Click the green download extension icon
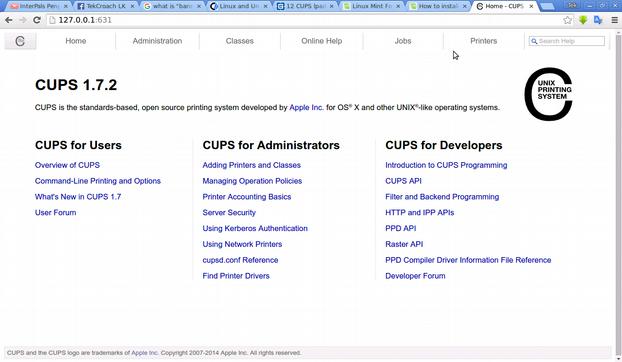This screenshot has width=622, height=362. 583,20
